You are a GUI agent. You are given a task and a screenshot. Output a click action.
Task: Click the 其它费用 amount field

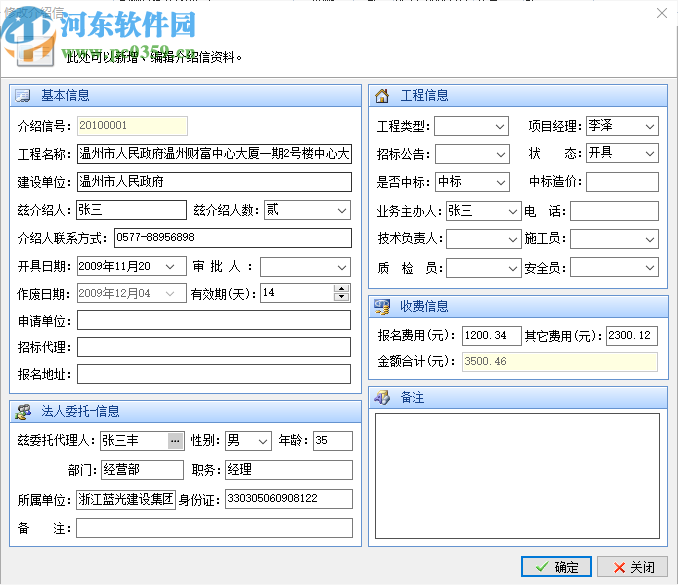(632, 336)
